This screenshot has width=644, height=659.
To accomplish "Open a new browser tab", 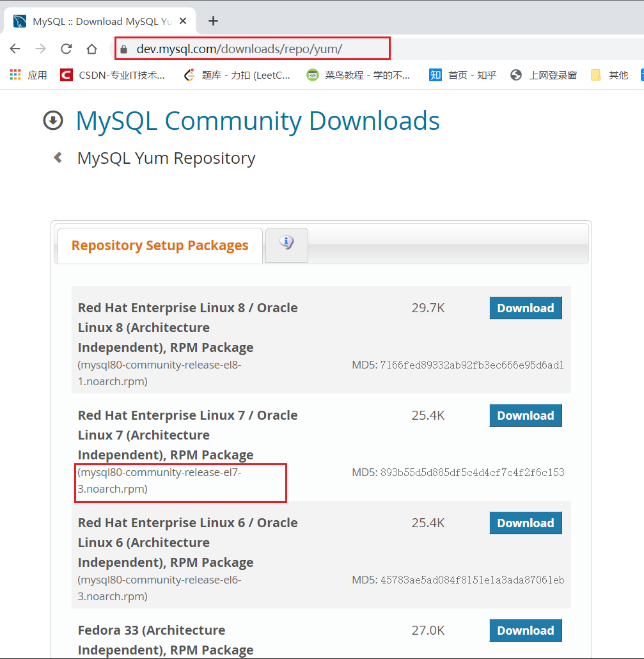I will click(x=213, y=21).
